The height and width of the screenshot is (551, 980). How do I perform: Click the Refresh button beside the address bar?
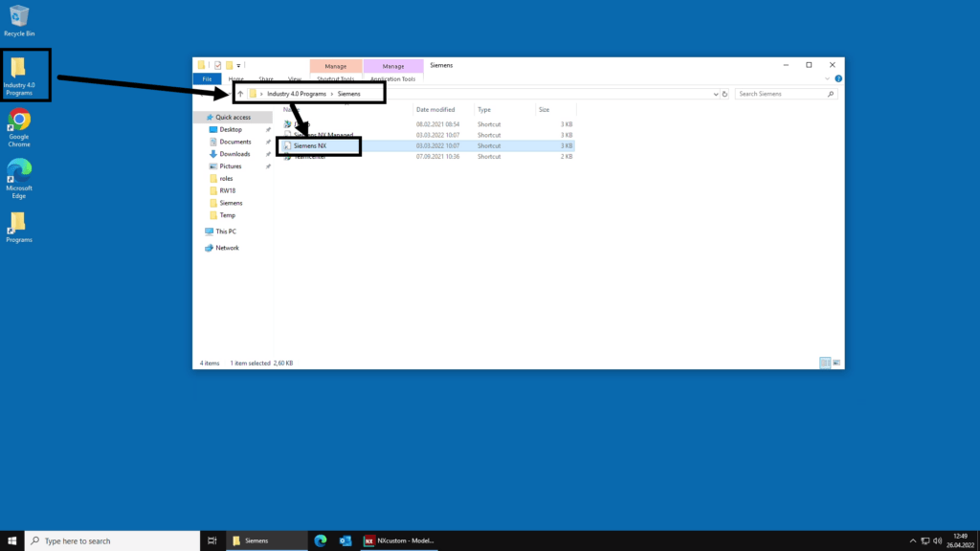tap(725, 94)
